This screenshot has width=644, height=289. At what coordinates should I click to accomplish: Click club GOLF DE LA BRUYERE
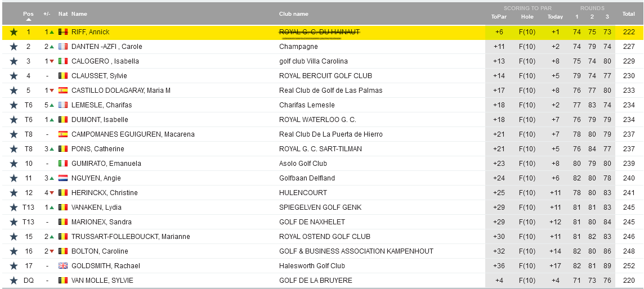(x=316, y=281)
